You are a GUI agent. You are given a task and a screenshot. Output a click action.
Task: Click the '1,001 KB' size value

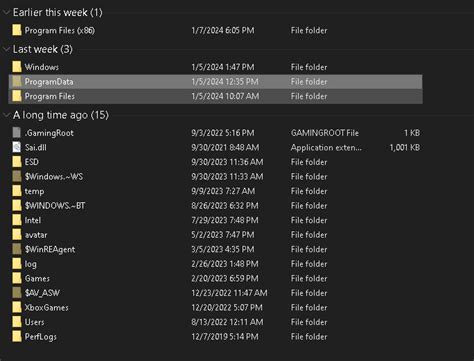click(405, 147)
